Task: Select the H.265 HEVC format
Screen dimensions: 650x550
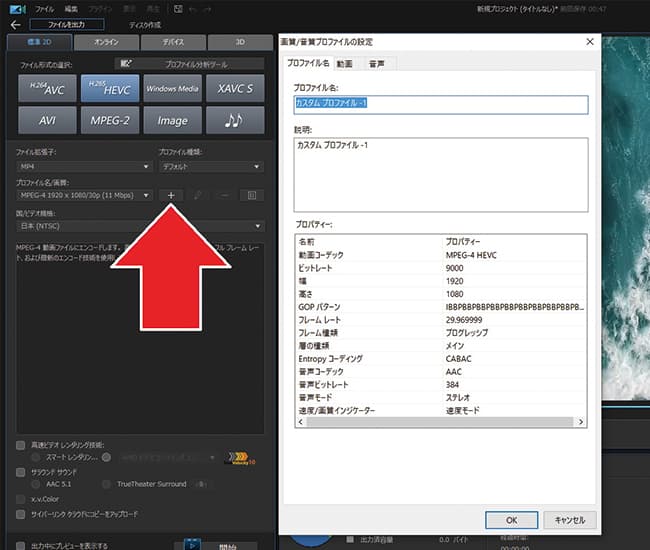Action: (110, 88)
